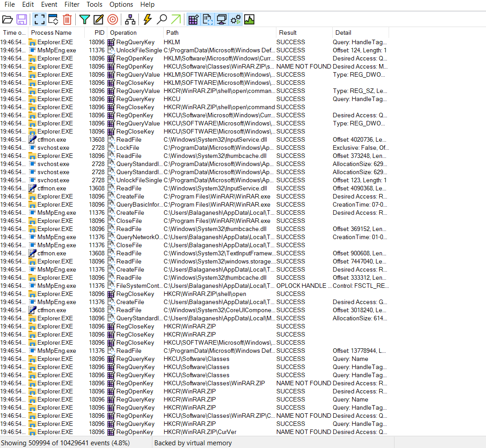Viewport: 486px width, 448px height.
Task: Toggle Show File System Activity
Action: 207,19
